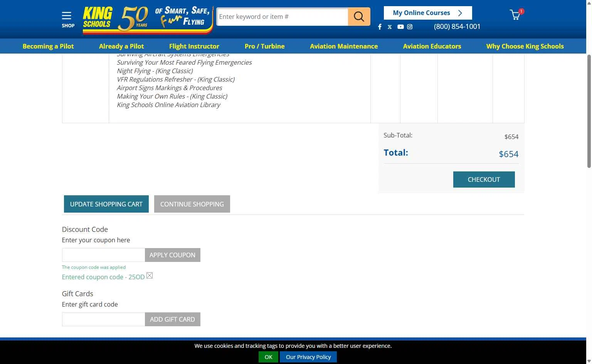Screen dimensions: 592x364
Task: Focus the keyword search field
Action: point(282,17)
